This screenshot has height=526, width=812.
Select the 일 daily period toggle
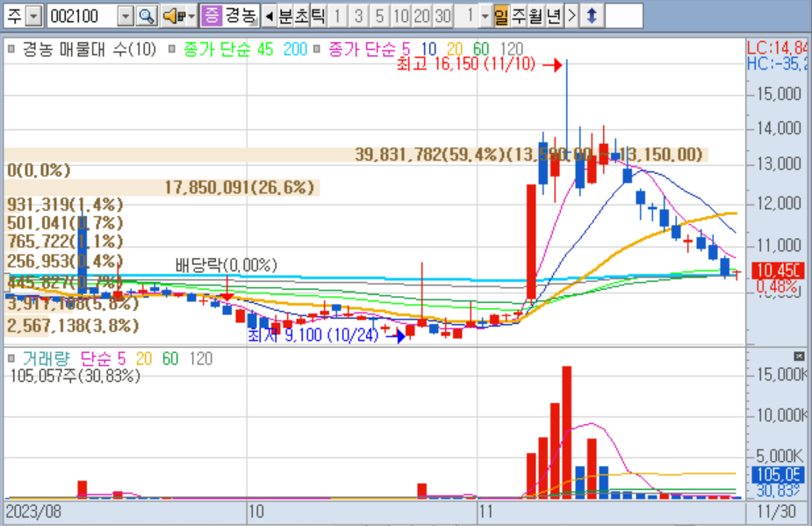[x=500, y=16]
